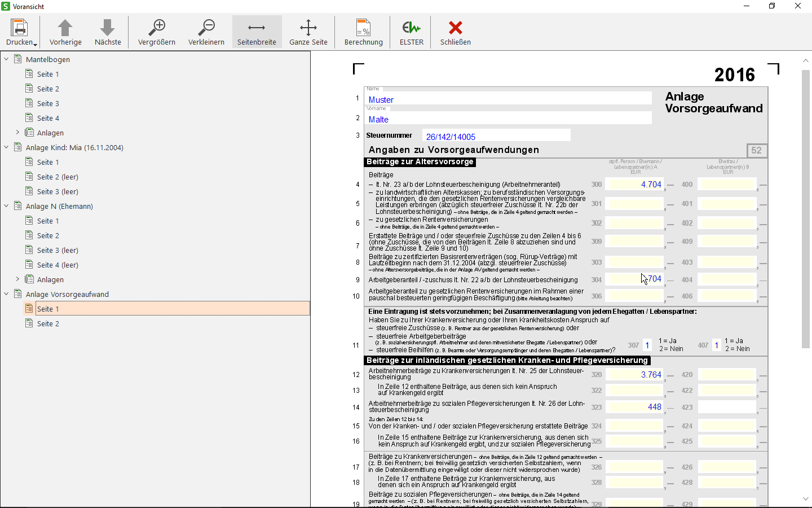The width and height of the screenshot is (812, 508).
Task: Collapse Anlage Vorsorgeaufwand node
Action: 7,294
